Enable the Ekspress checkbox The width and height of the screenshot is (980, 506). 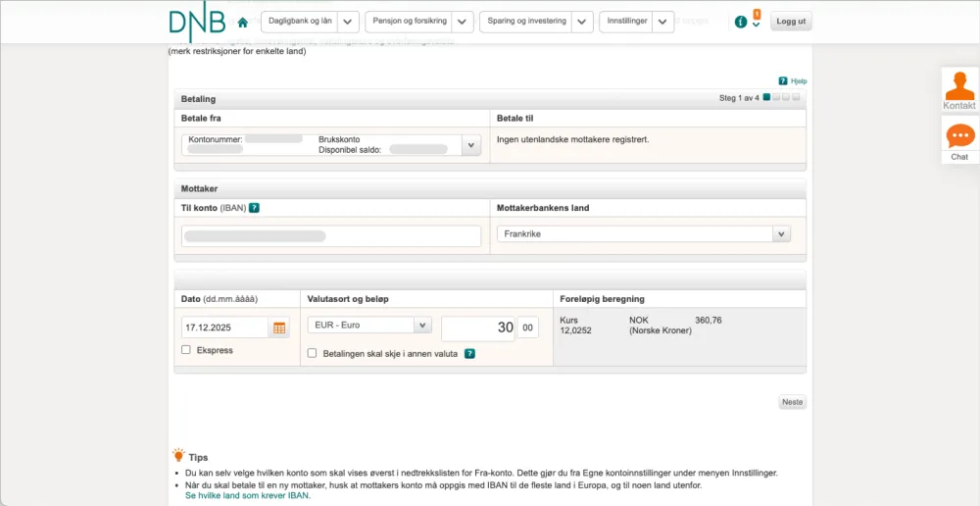(186, 350)
